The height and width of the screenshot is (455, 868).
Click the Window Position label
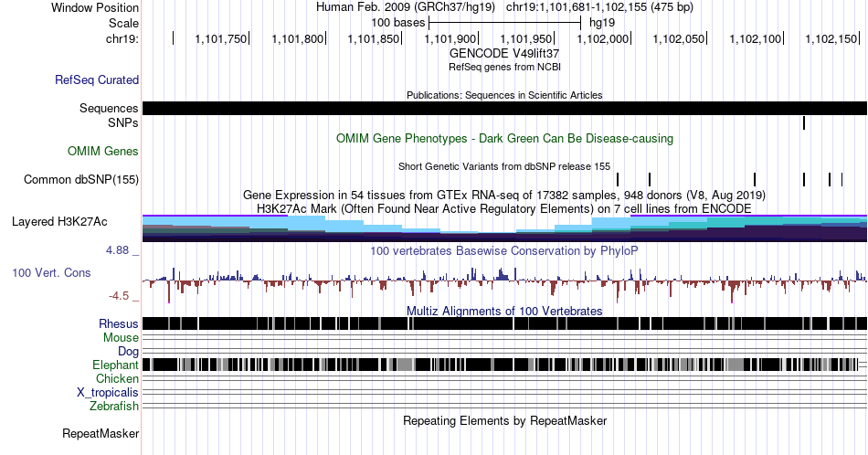(x=95, y=7)
